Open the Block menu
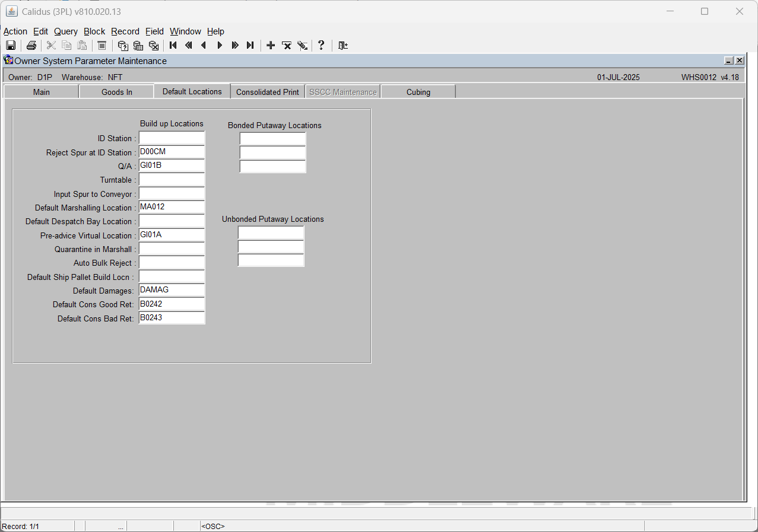758x532 pixels. click(x=94, y=31)
